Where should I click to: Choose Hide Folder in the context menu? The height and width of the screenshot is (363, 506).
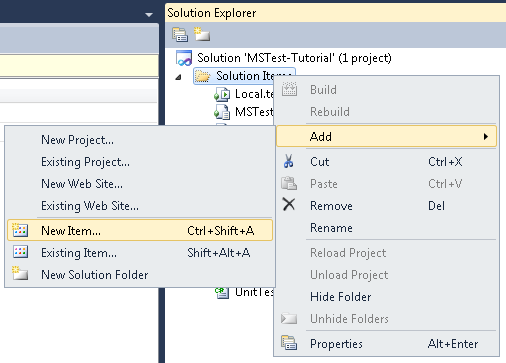386,297
